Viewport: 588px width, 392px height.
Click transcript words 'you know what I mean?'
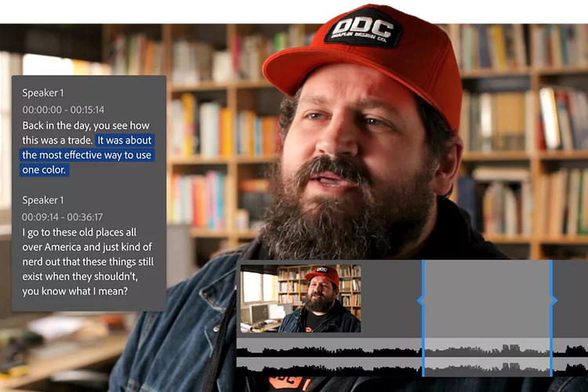tap(75, 291)
